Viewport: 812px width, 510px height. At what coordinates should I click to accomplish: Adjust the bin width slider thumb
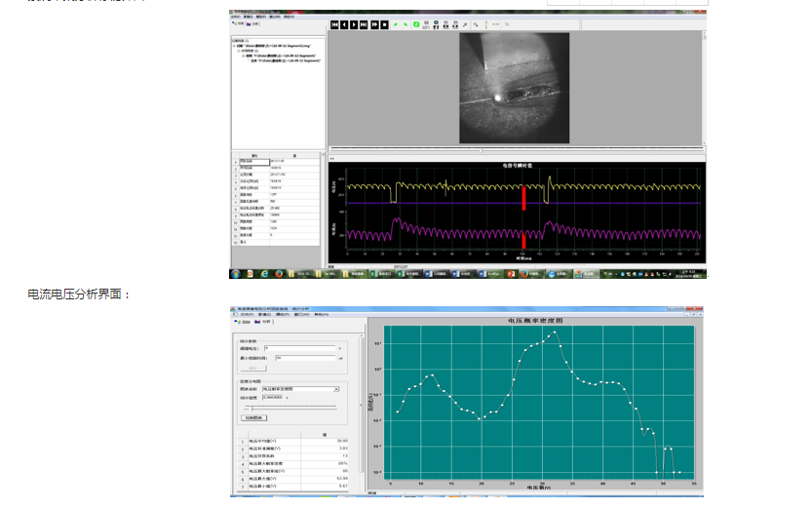(252, 409)
